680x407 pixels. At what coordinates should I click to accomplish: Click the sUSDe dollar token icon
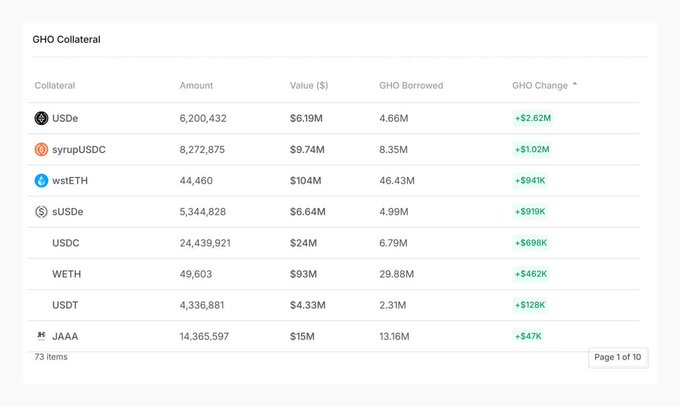41,212
